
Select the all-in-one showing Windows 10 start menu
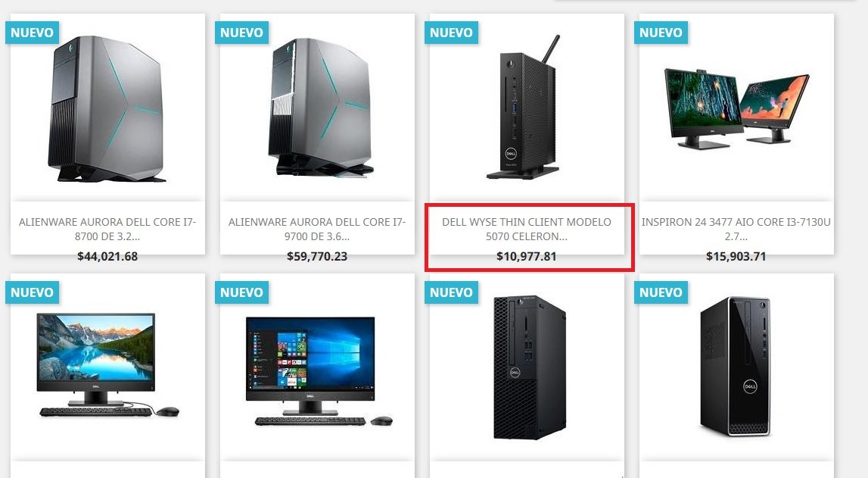[x=319, y=371]
